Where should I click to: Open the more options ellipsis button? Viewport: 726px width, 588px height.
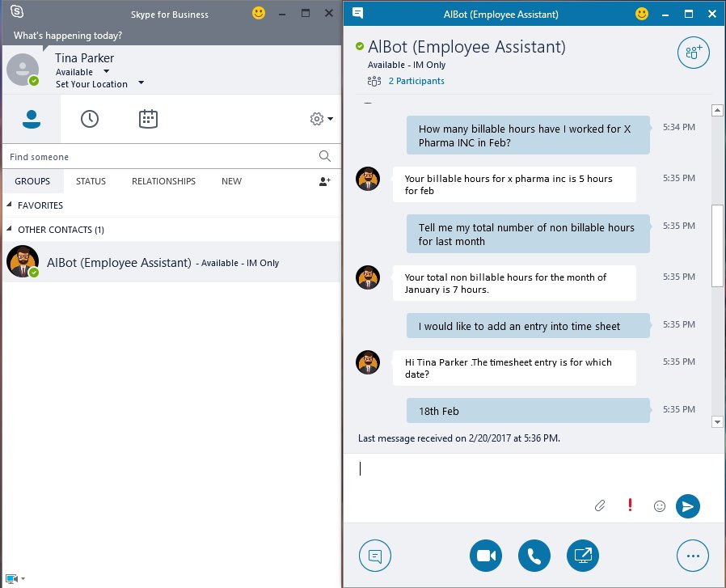(x=693, y=556)
